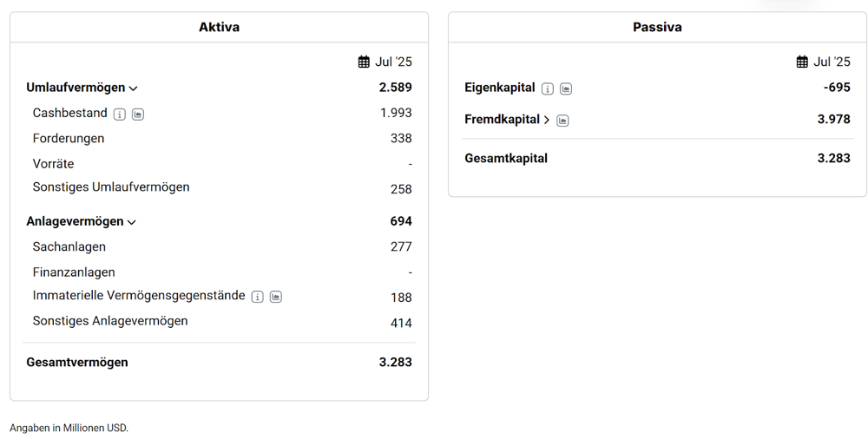This screenshot has width=868, height=439.
Task: Click calendar icon in Passiva panel
Action: click(x=802, y=62)
